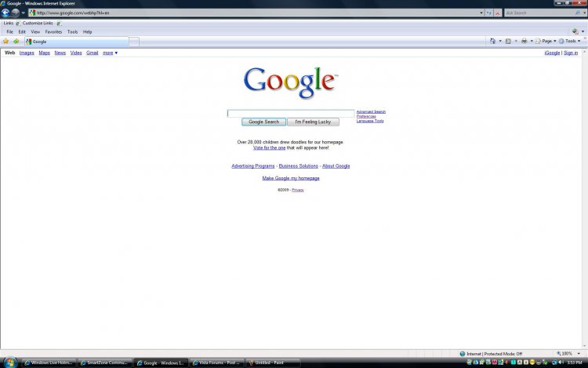
Task: Open the Tools command bar dropdown
Action: 569,41
